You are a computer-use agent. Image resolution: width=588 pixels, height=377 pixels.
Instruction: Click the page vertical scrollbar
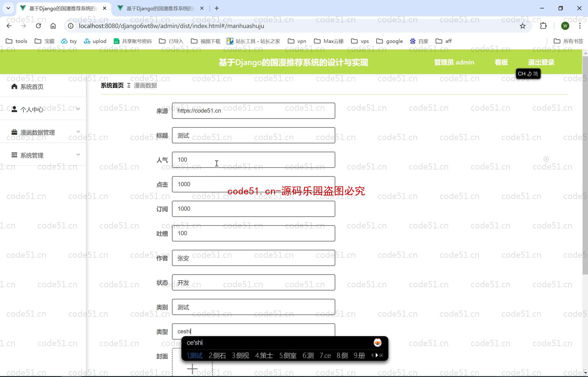tap(585, 165)
